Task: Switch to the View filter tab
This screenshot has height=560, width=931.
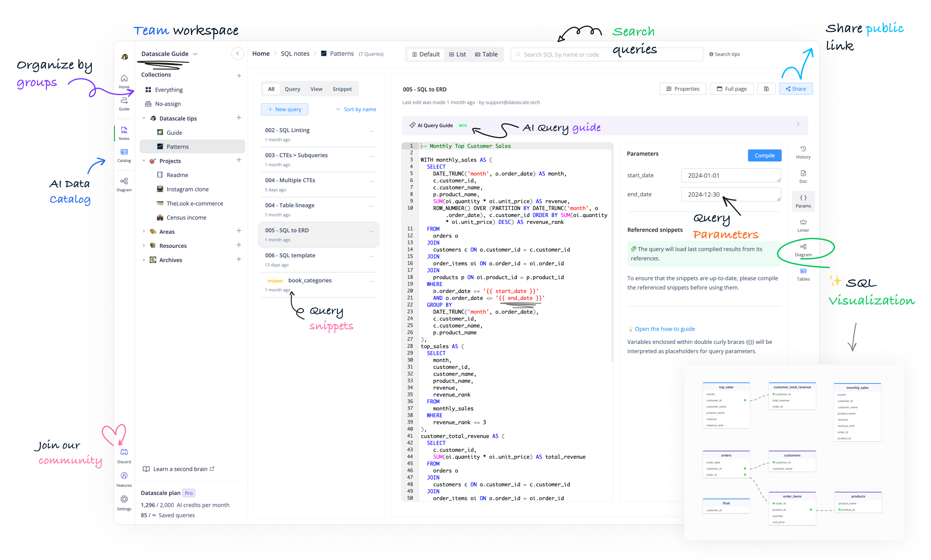Action: tap(316, 89)
